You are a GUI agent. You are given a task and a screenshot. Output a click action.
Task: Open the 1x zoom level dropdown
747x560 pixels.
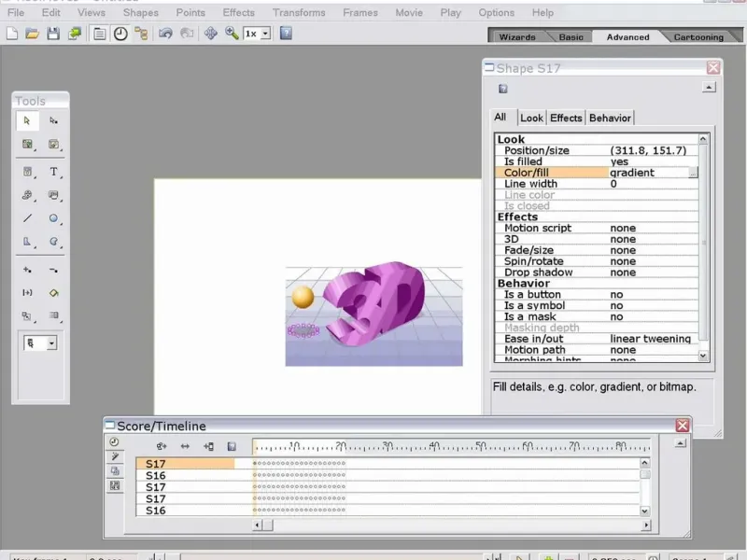coord(265,34)
